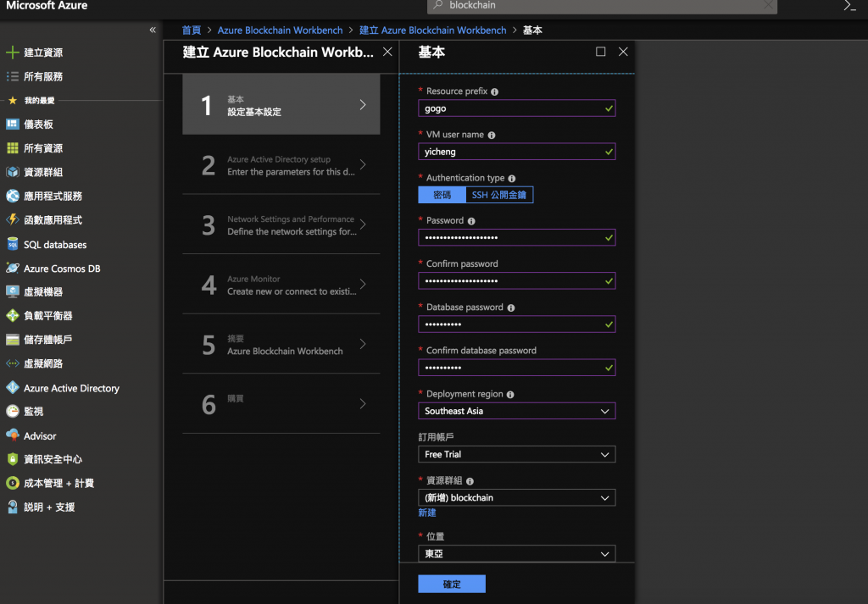Open SQL databases icon
Image resolution: width=868 pixels, height=604 pixels.
(x=12, y=244)
